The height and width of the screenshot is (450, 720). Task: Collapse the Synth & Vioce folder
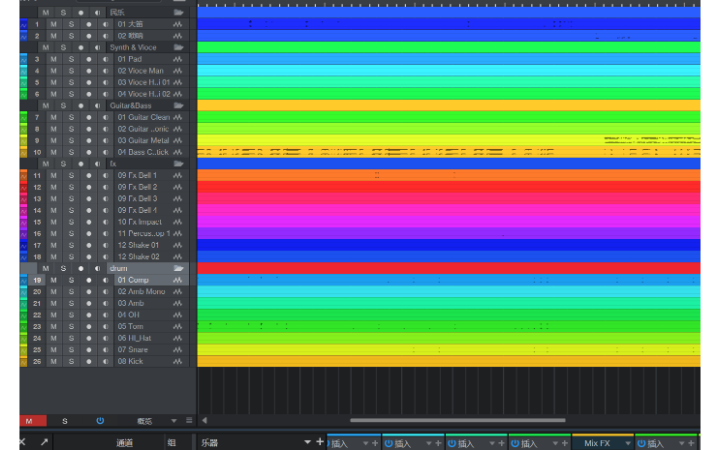tap(179, 47)
